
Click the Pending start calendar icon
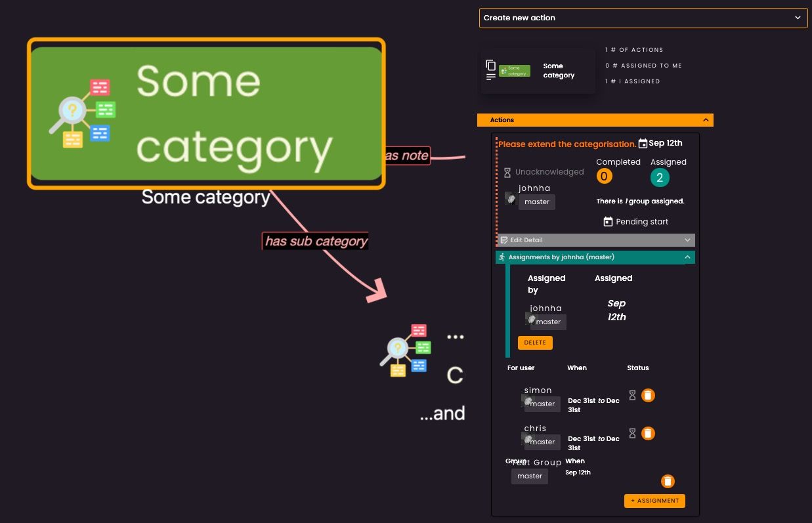pyautogui.click(x=608, y=222)
